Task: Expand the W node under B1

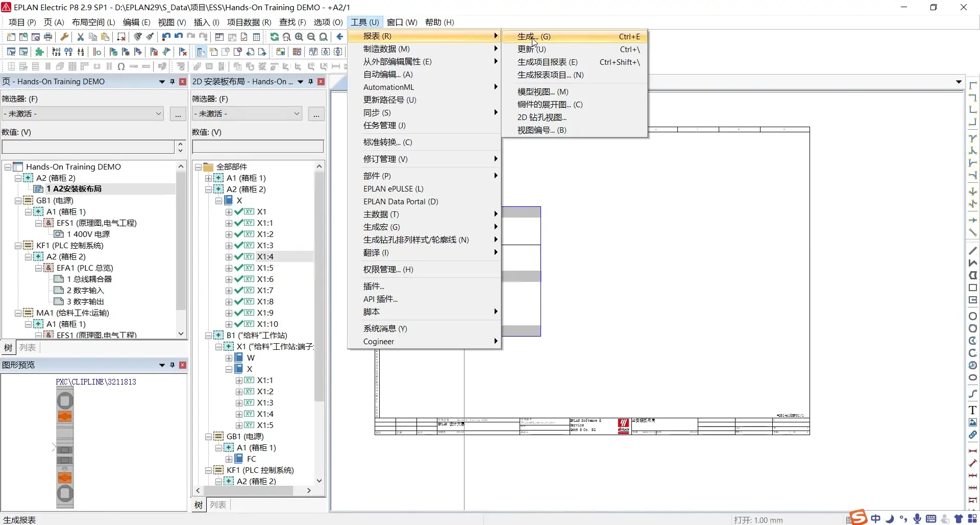Action: click(x=229, y=358)
